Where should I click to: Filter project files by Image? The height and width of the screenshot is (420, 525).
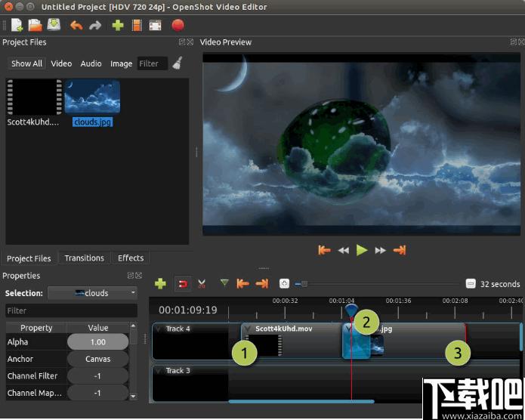pyautogui.click(x=121, y=63)
